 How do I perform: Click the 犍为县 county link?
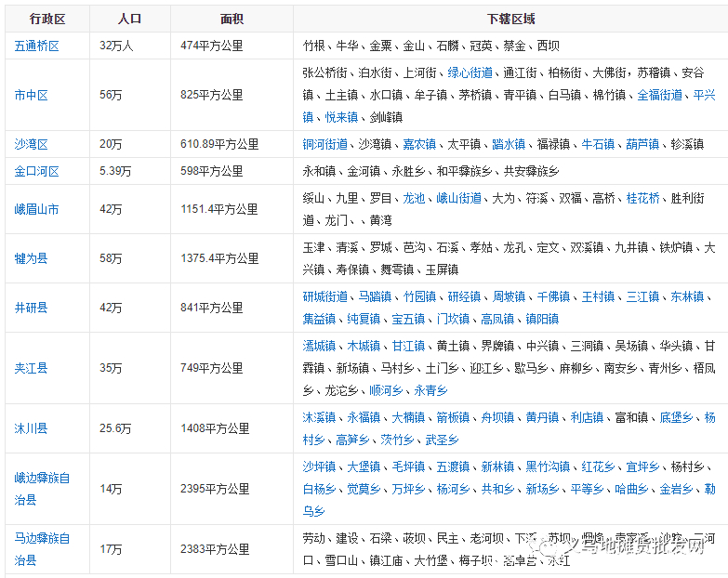point(32,258)
